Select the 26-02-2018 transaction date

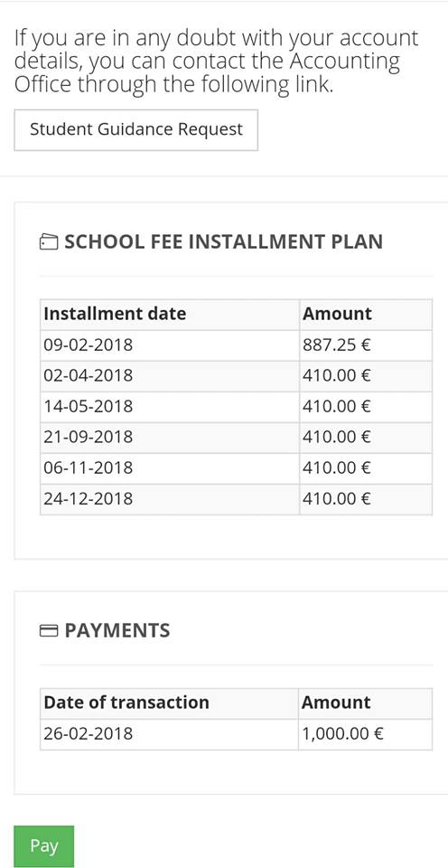coord(89,734)
